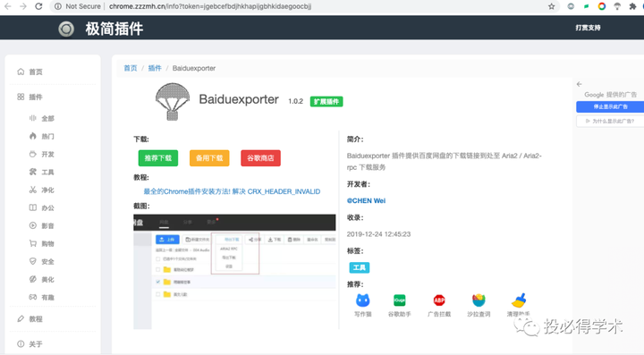Image resolution: width=644 pixels, height=355 pixels.
Task: Open 教程 in the sidebar
Action: coord(30,319)
